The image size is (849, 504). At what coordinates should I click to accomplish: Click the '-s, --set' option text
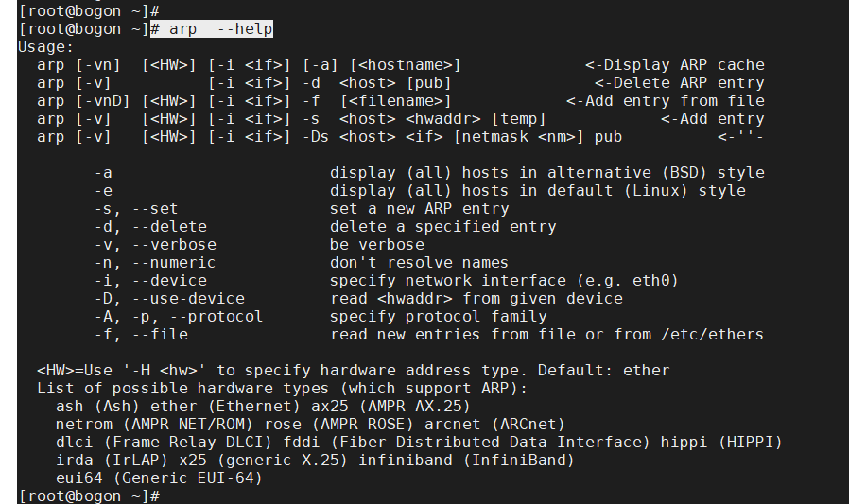[x=135, y=209]
